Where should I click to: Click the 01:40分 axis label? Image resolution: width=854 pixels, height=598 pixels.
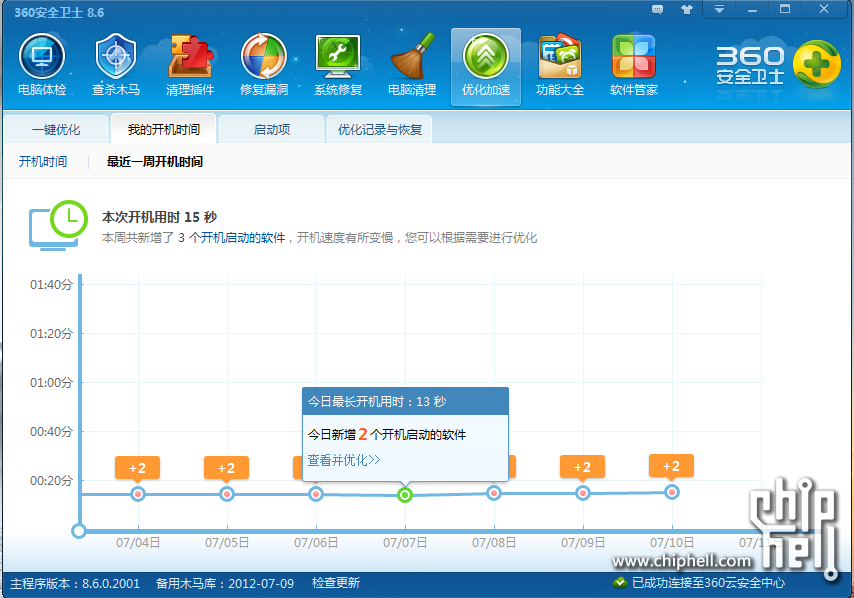(51, 284)
